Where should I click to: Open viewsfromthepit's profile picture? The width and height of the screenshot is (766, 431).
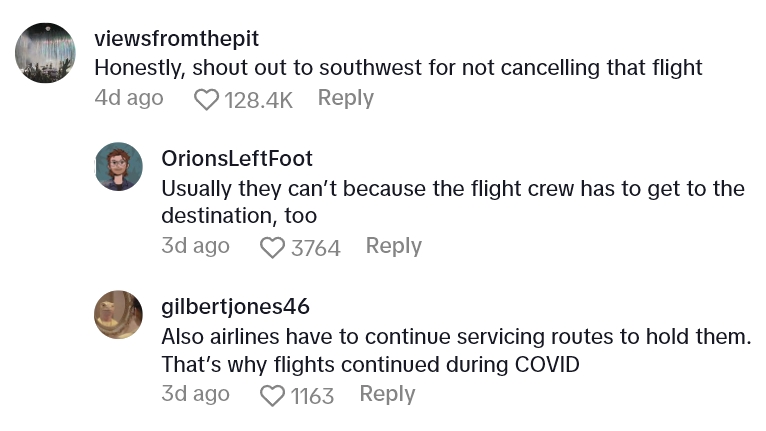(46, 53)
